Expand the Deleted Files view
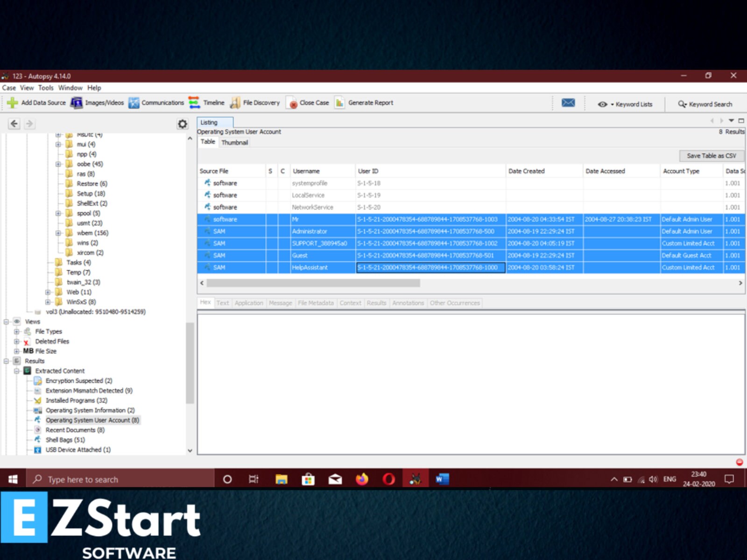Screen dimensions: 747x560 pyautogui.click(x=15, y=341)
